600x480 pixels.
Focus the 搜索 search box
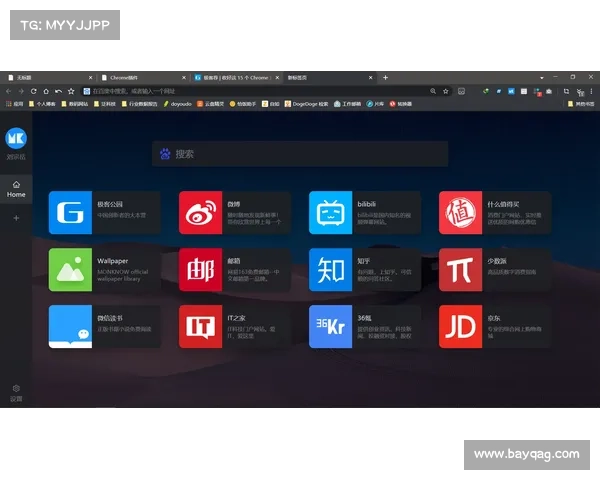300,154
